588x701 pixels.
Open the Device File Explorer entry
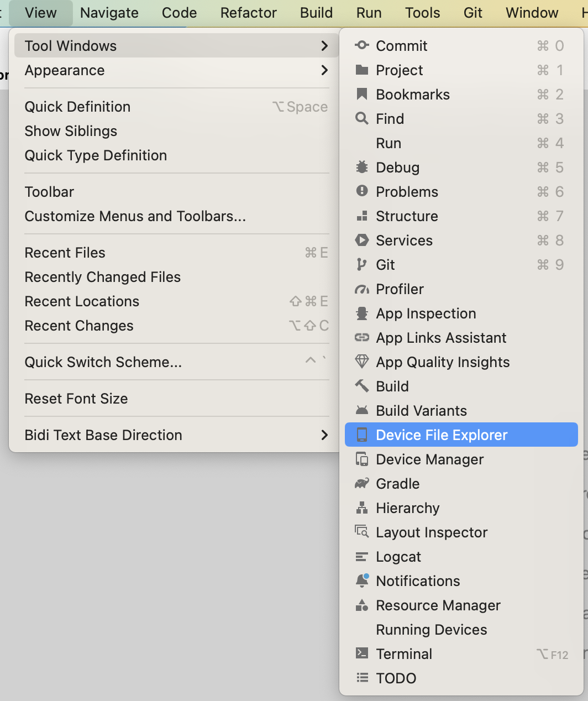441,435
